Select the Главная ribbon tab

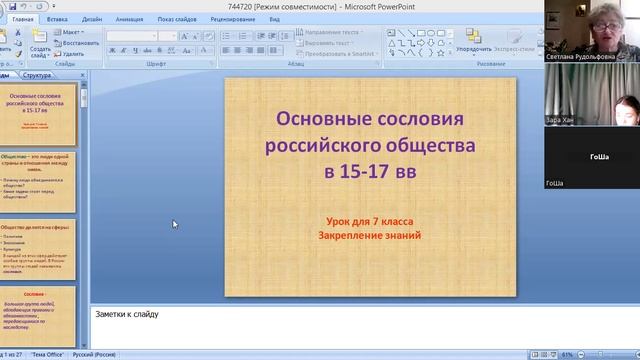click(x=23, y=19)
